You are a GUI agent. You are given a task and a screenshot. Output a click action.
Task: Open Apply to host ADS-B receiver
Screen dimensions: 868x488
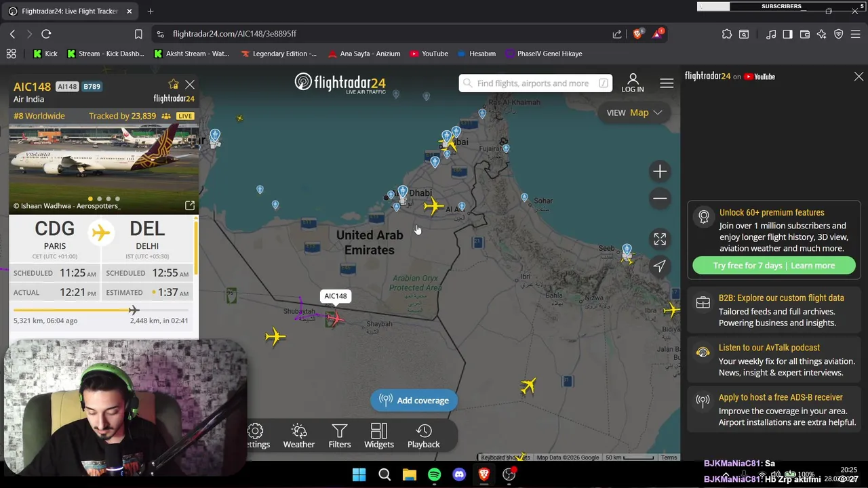coord(781,398)
